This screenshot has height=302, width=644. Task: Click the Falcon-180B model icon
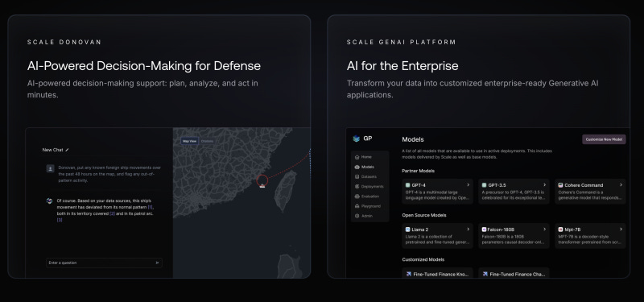[x=485, y=230]
